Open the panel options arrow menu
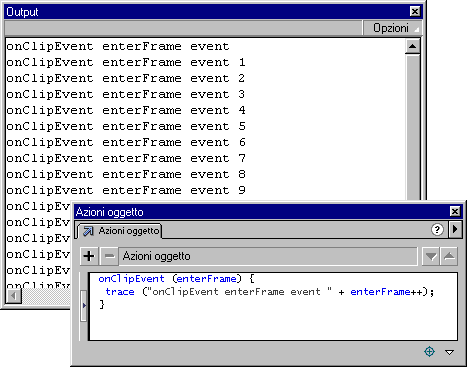Screen dimensions: 467x367 point(455,229)
